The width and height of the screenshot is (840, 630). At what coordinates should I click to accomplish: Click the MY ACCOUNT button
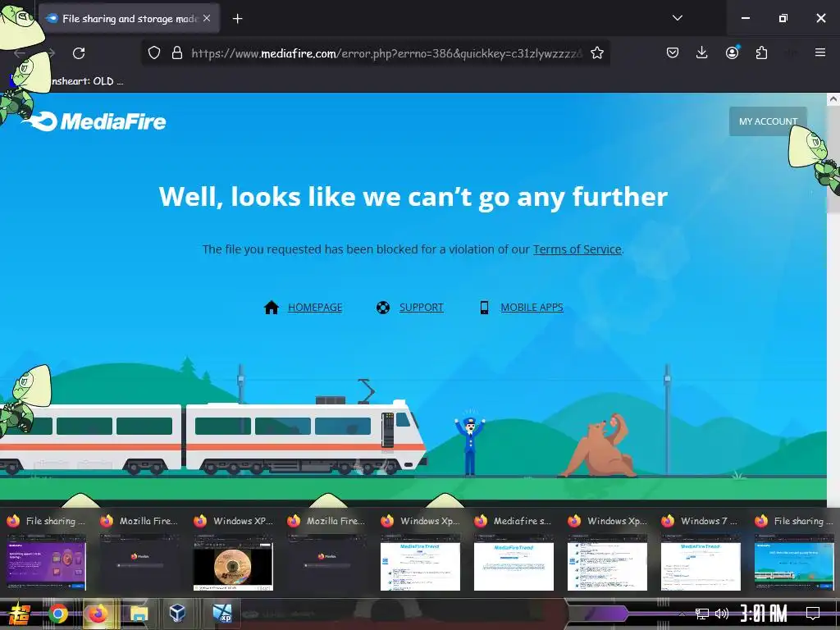768,121
